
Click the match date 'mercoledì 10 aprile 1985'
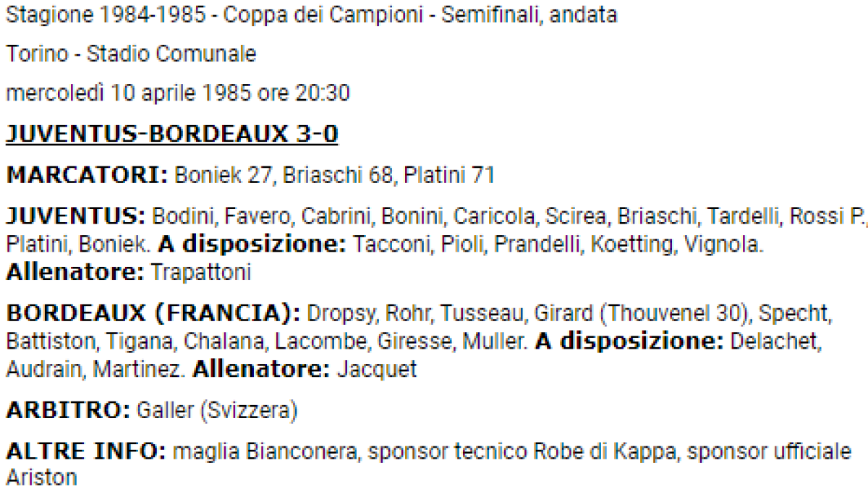[130, 93]
